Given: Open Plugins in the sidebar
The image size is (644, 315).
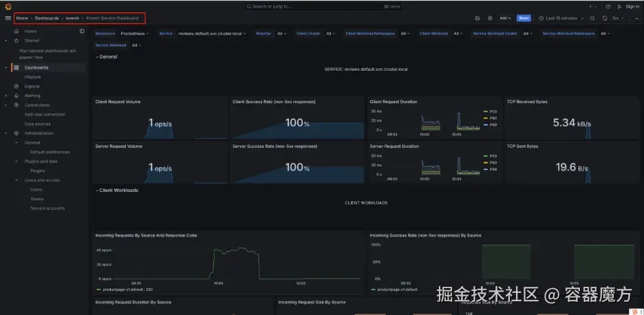Looking at the screenshot, I should click(x=37, y=171).
